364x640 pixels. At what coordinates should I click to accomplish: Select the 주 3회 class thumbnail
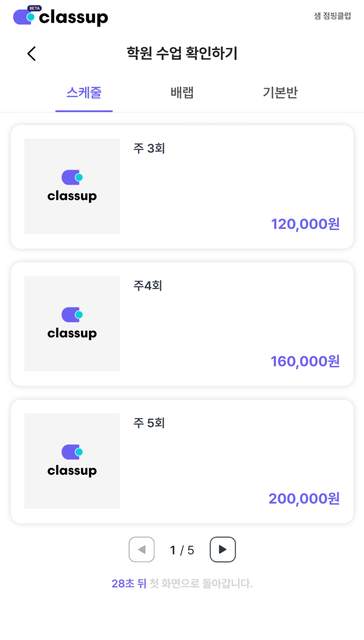point(72,186)
